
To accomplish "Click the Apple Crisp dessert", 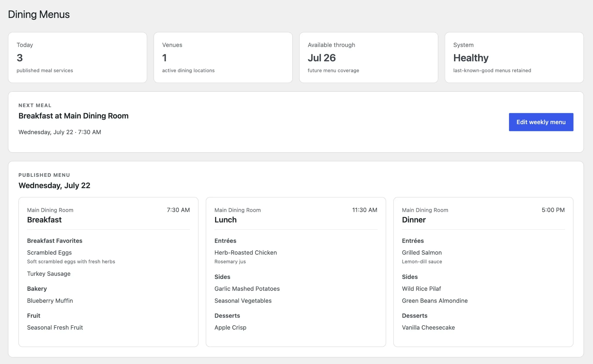I will [x=230, y=328].
